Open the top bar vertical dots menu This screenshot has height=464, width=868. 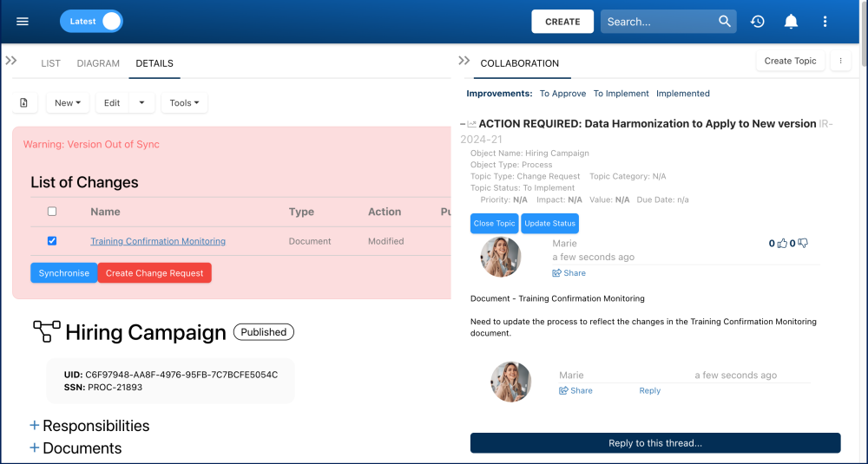825,22
